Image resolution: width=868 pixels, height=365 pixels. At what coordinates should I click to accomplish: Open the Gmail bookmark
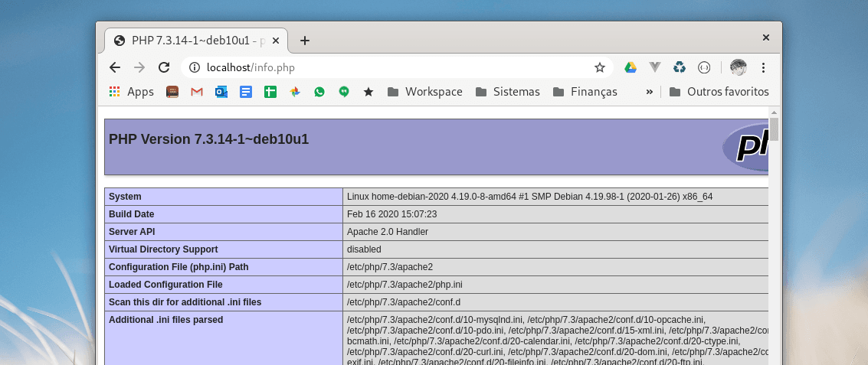pyautogui.click(x=197, y=92)
